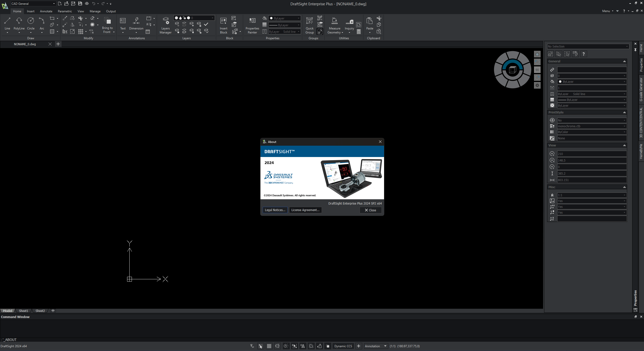Viewport: 644px width, 351px height.
Task: Click the Insert Block icon
Action: point(223,21)
